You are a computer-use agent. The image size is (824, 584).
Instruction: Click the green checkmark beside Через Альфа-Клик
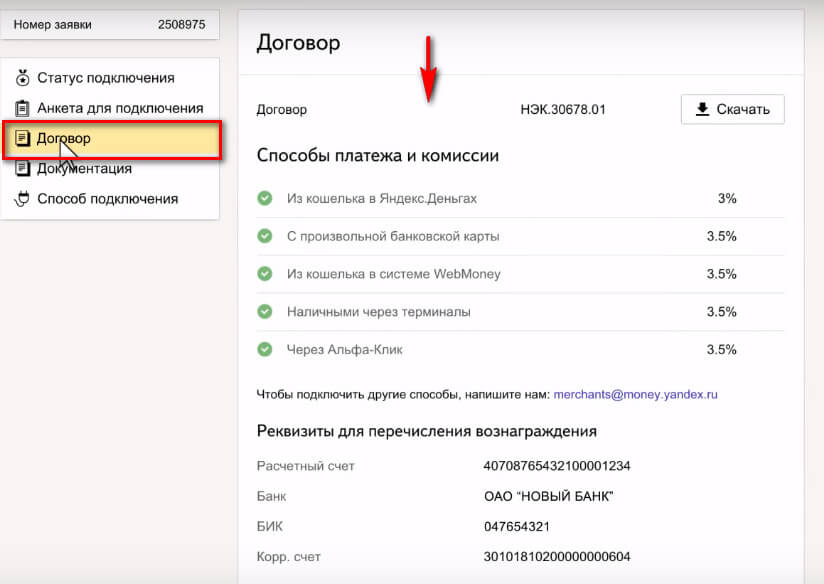pyautogui.click(x=264, y=349)
